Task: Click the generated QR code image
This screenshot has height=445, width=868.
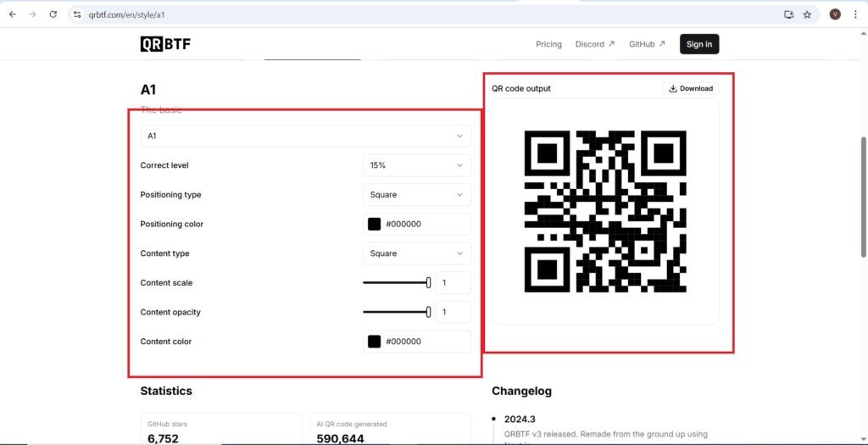Action: 605,211
